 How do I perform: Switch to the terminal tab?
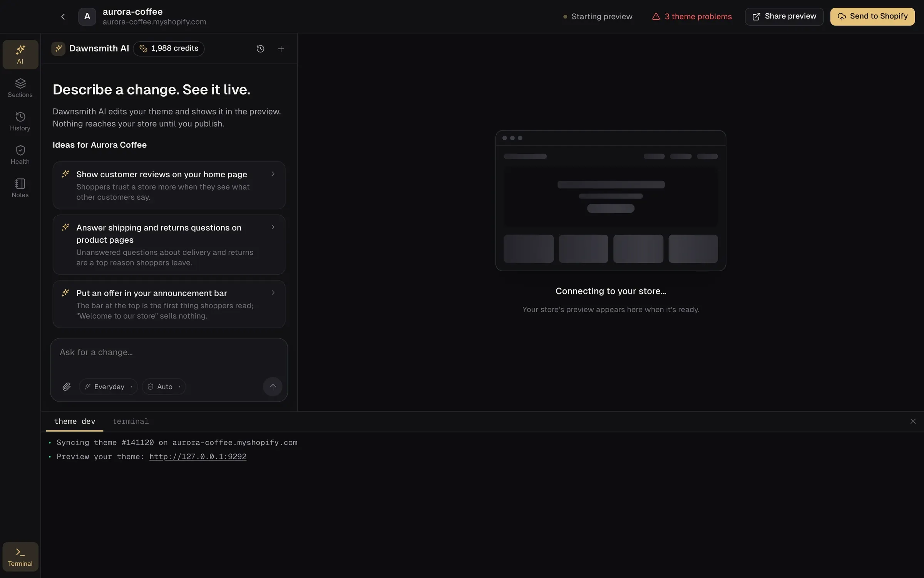(131, 422)
